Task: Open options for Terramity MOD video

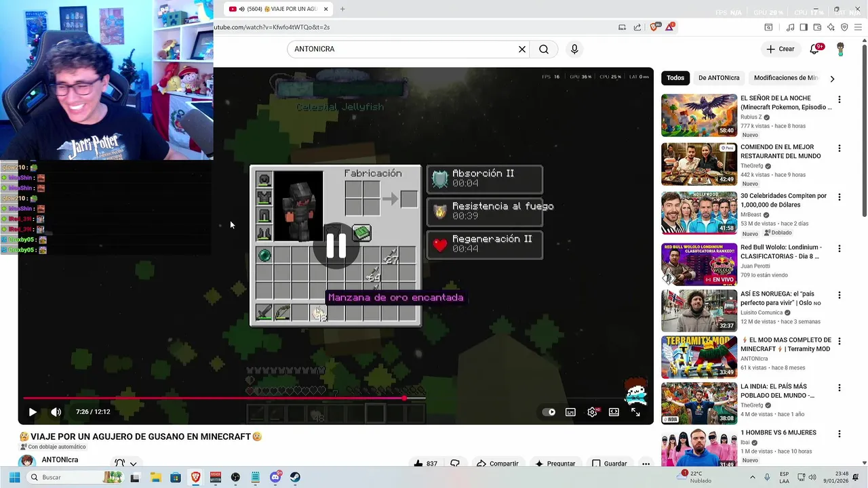Action: pos(840,342)
